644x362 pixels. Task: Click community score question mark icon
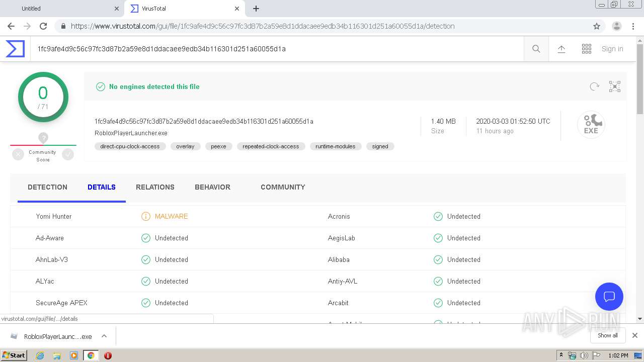point(43,138)
